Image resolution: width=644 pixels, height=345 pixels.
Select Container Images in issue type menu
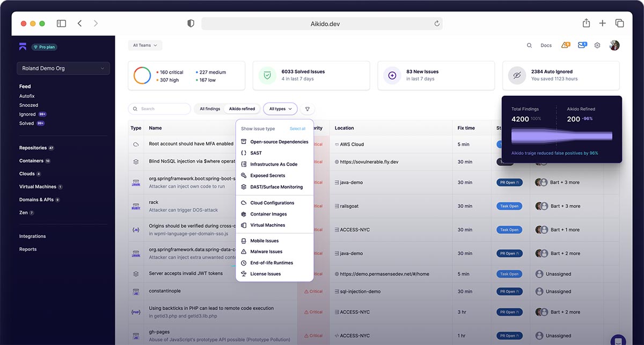tap(268, 214)
